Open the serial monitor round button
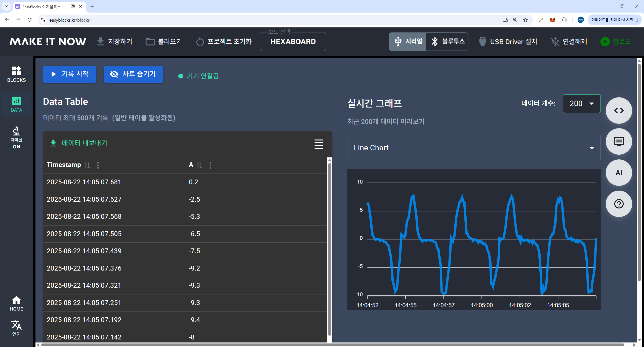This screenshot has width=644, height=347. 619,142
